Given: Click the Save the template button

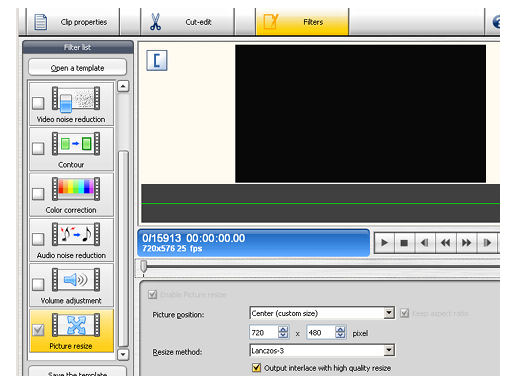Looking at the screenshot, I should 78,372.
